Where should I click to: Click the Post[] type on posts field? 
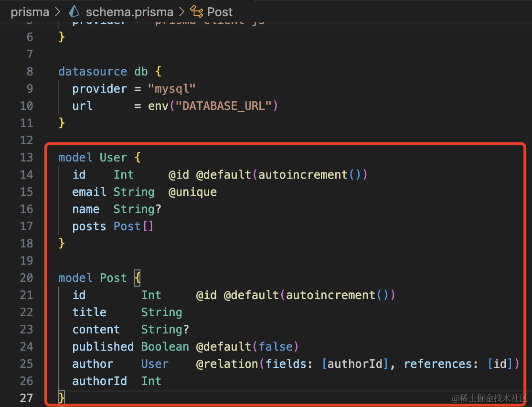(x=133, y=226)
